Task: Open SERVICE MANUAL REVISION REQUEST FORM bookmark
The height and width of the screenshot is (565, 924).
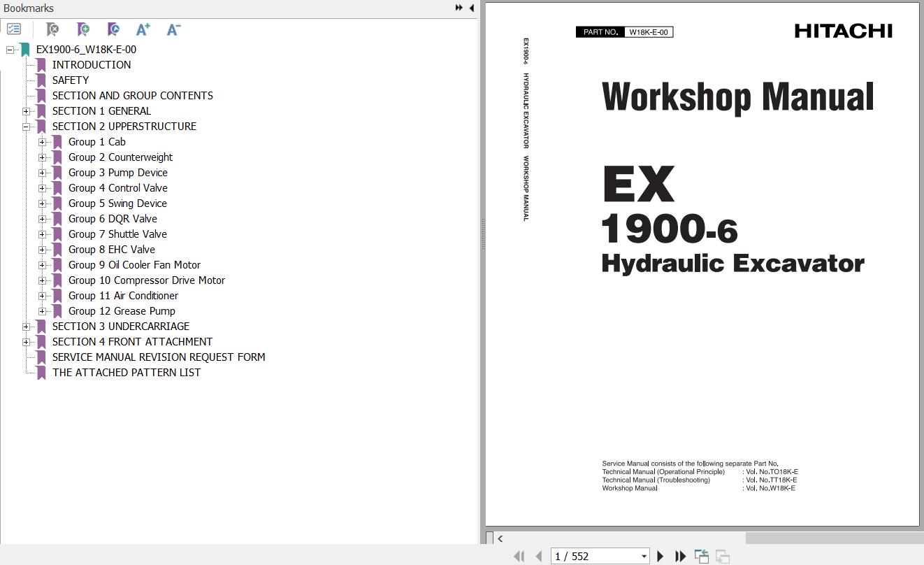Action: [159, 357]
